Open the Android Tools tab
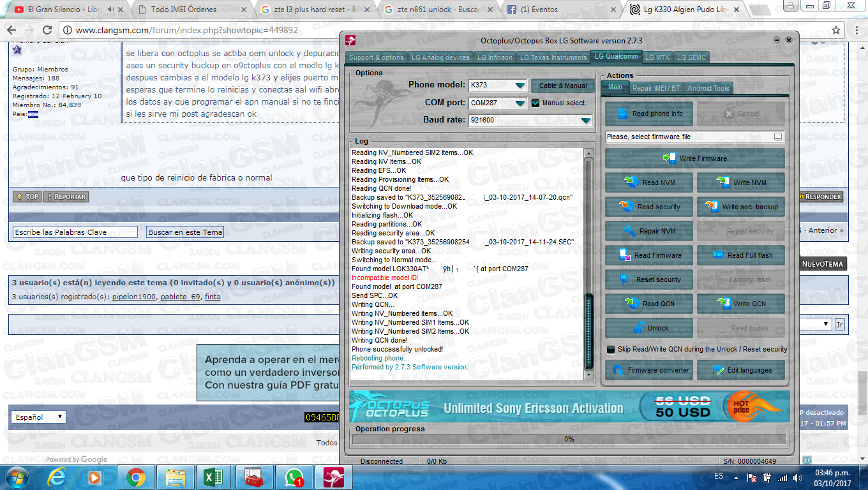Screen dimensions: 868x490 tap(708, 88)
